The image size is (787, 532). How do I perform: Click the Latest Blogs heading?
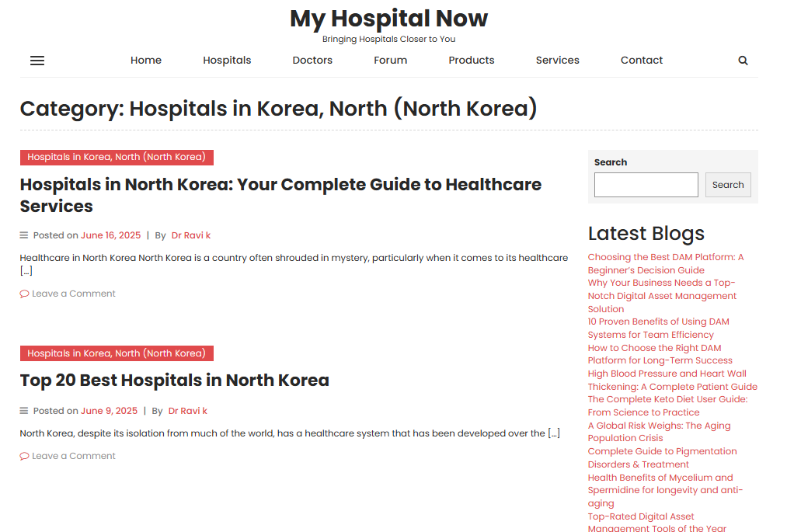(646, 234)
